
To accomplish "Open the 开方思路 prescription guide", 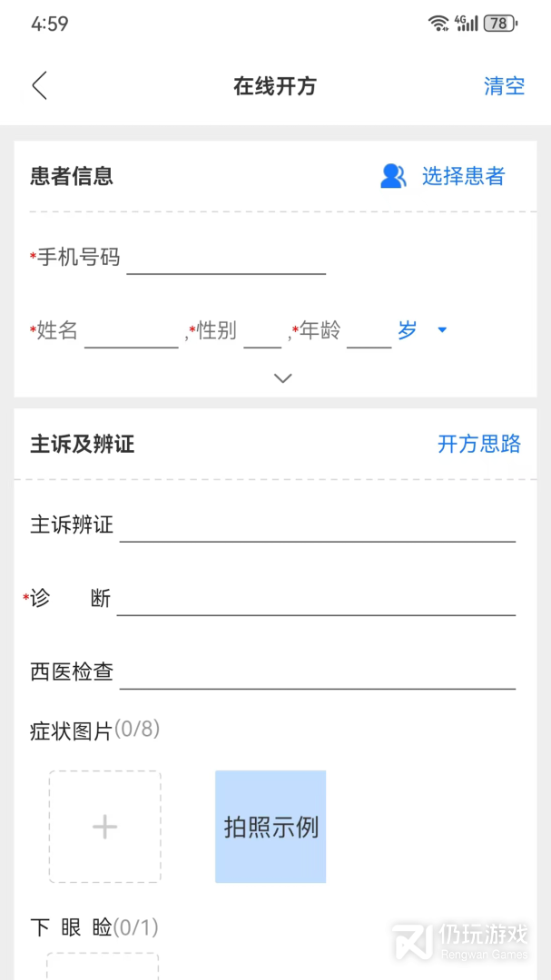I will [x=478, y=445].
